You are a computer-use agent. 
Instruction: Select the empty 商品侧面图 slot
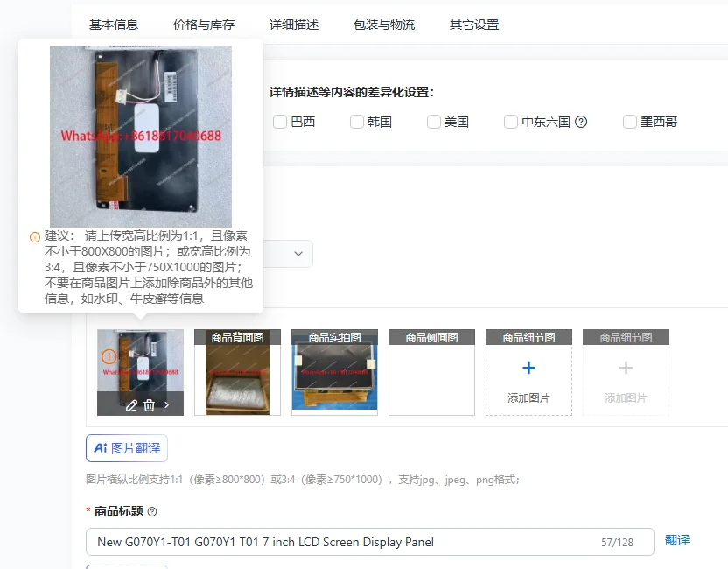[431, 372]
